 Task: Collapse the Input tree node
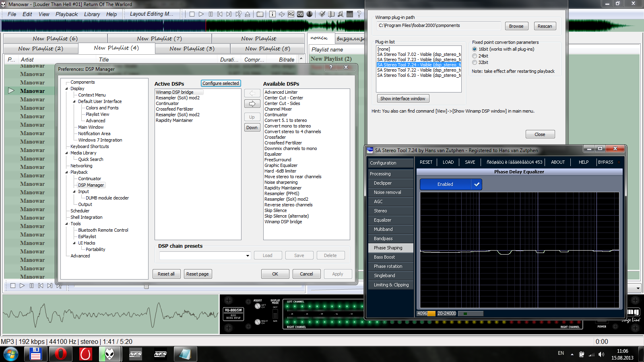click(x=74, y=191)
